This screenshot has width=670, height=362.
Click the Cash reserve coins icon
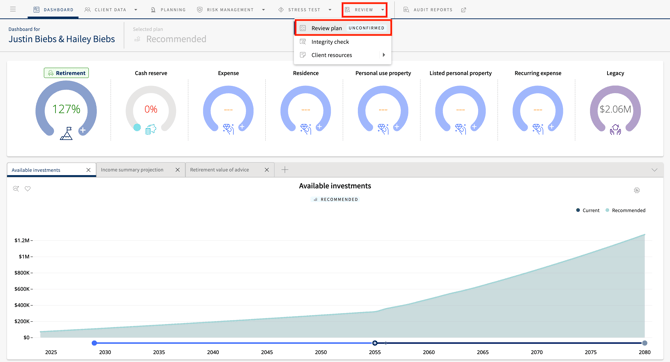coord(151,129)
